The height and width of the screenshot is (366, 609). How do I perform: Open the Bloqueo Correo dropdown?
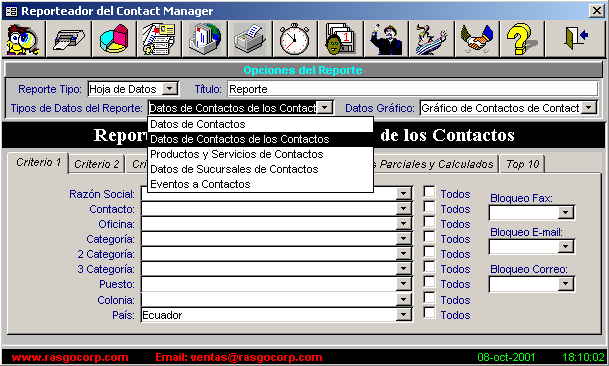566,284
